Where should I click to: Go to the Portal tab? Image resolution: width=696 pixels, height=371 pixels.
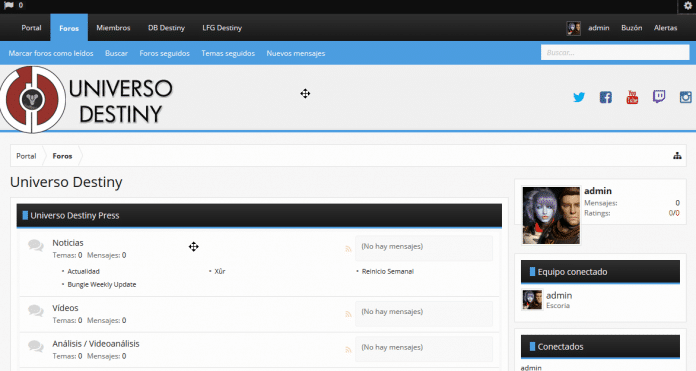[31, 28]
